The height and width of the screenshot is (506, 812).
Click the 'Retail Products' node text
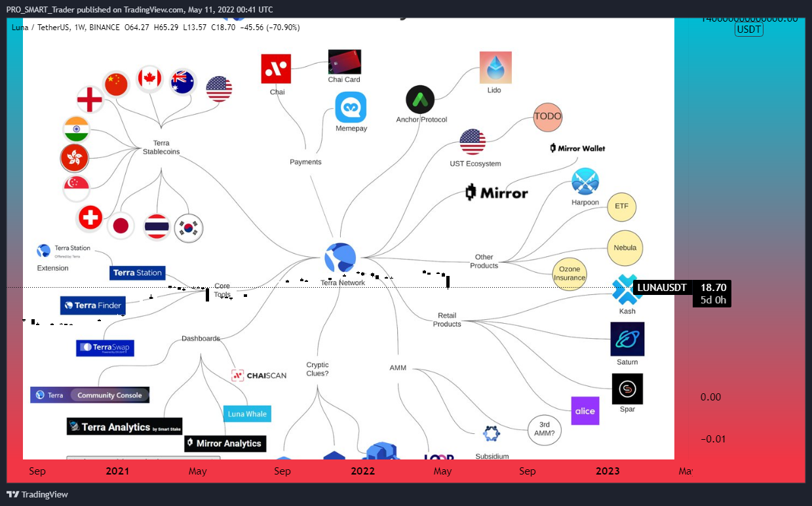point(447,320)
